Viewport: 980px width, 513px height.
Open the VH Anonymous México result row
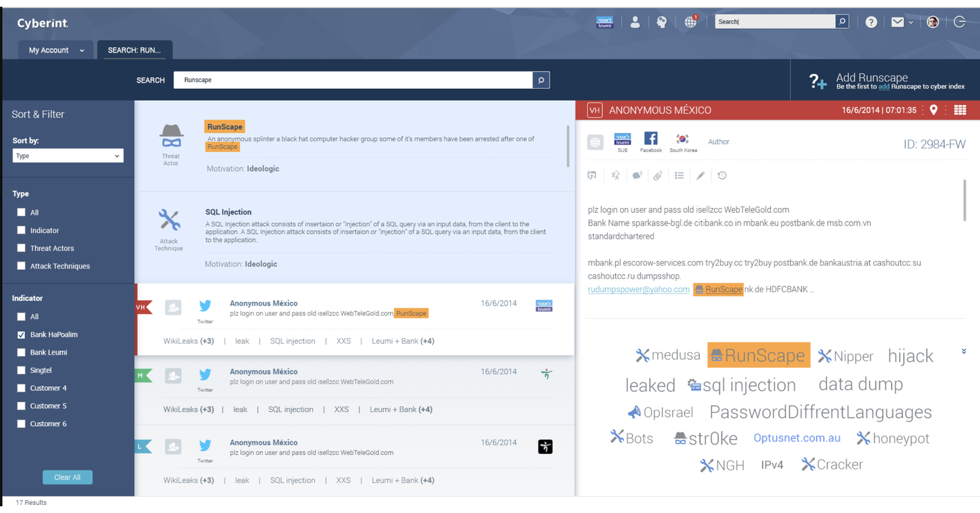pyautogui.click(x=355, y=320)
